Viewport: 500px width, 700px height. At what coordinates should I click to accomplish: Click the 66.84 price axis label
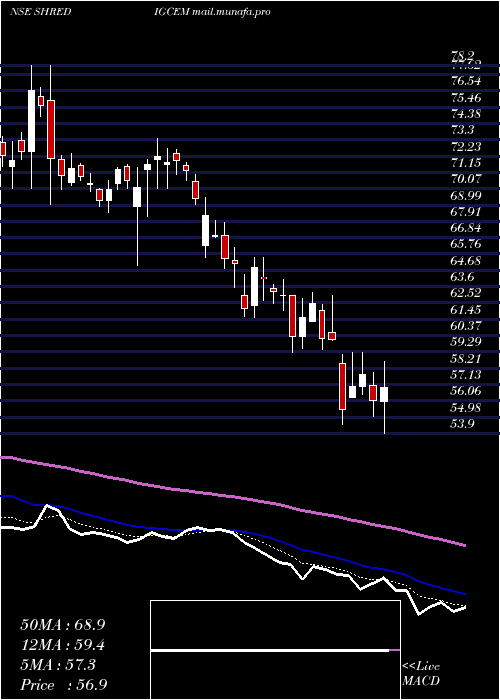click(466, 228)
